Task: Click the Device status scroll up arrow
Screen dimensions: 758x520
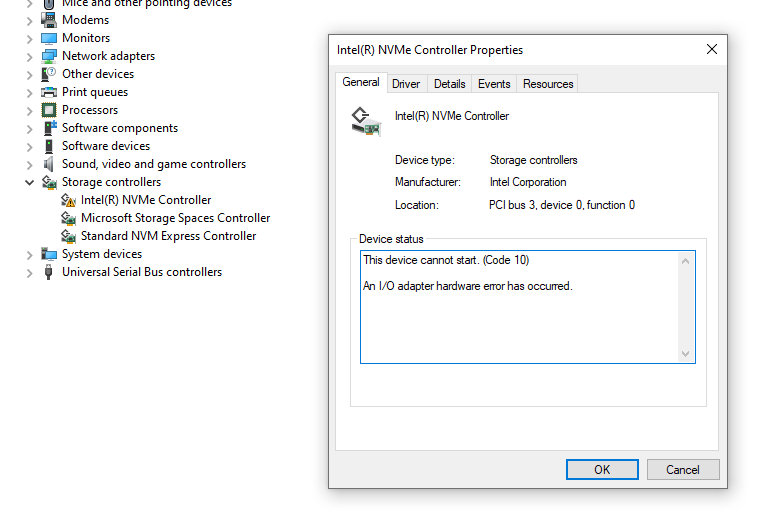Action: point(685,261)
